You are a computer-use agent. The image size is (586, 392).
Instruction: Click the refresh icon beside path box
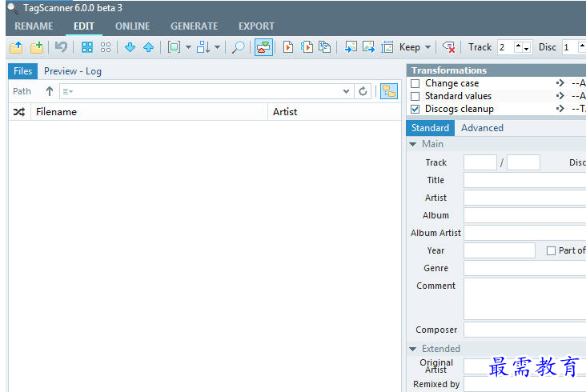click(x=363, y=91)
